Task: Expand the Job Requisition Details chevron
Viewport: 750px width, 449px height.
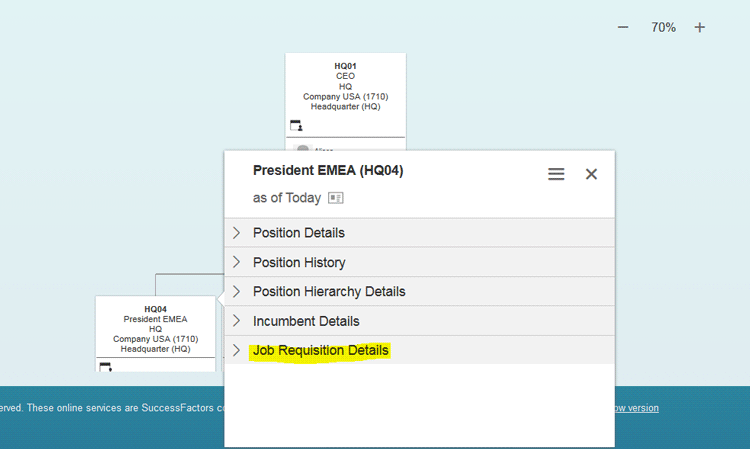Action: [237, 351]
